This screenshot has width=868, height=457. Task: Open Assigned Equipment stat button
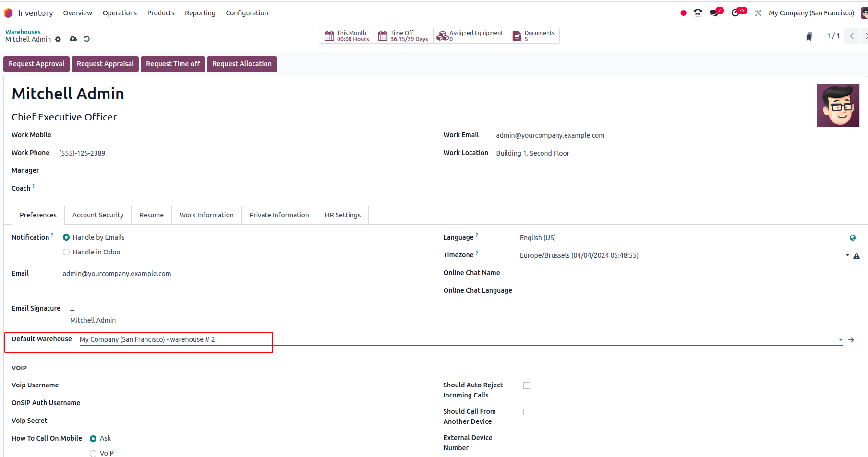[x=470, y=36]
